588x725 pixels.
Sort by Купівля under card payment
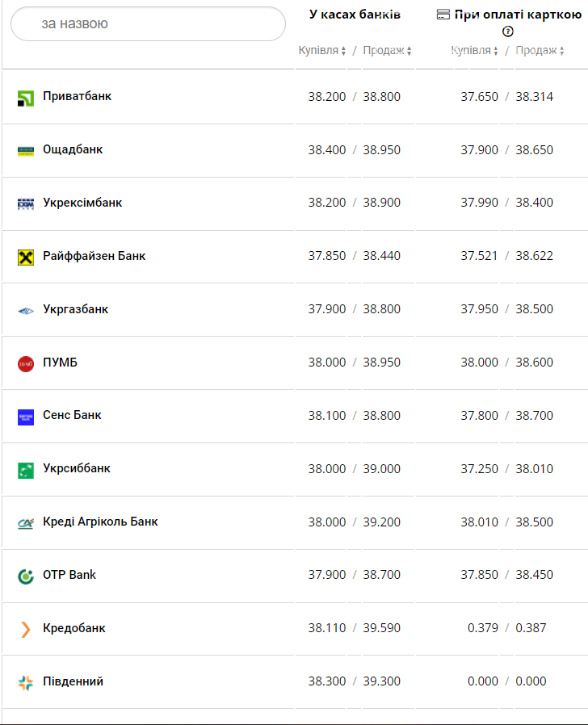475,51
